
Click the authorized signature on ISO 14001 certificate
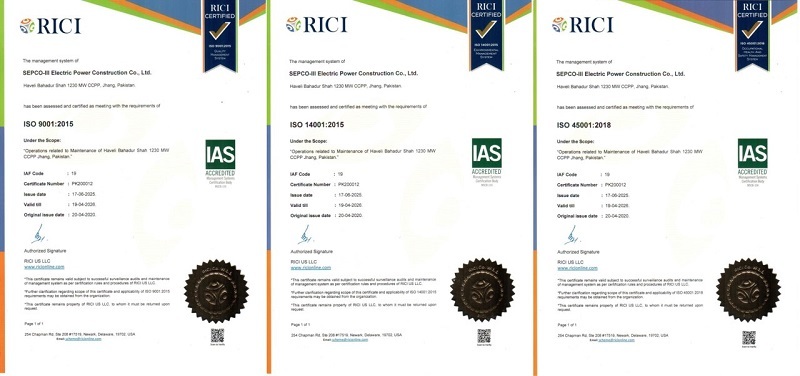305,235
